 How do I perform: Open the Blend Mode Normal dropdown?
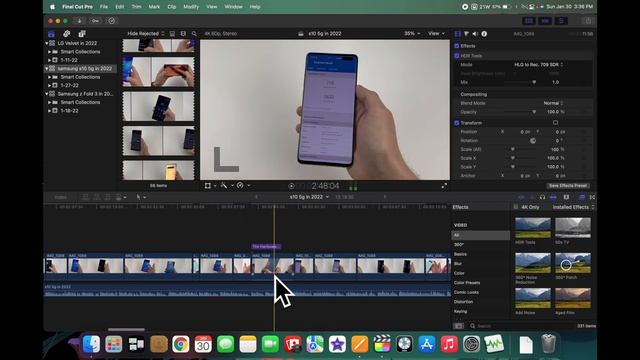click(553, 103)
